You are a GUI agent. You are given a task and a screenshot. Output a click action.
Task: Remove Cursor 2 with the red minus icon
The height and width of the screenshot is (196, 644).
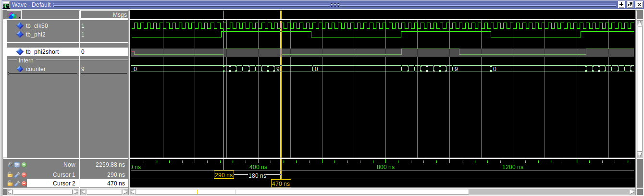pos(24,184)
